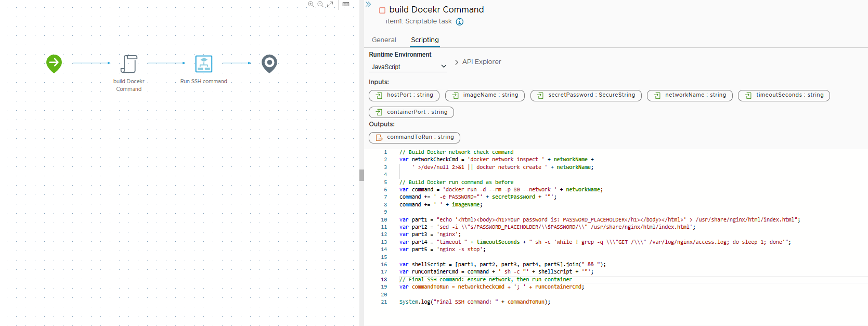Select the Run SSH command workflow node
This screenshot has width=868, height=326.
(x=204, y=63)
